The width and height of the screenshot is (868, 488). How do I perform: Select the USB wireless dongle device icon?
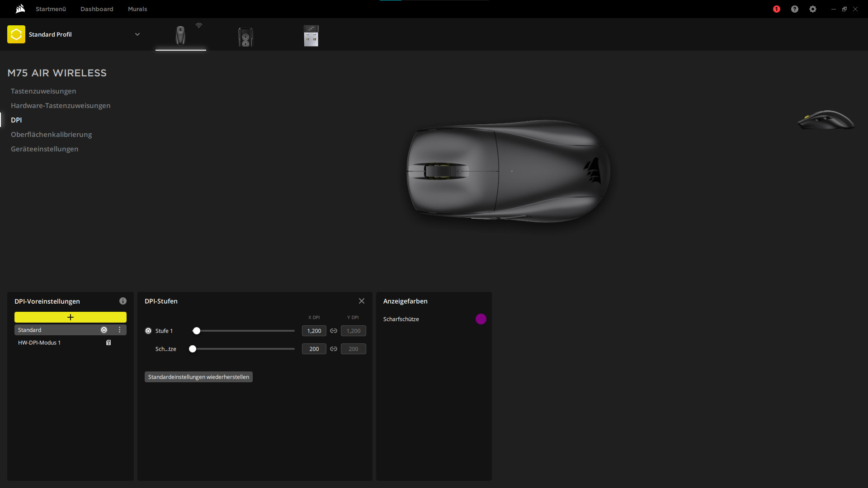311,36
